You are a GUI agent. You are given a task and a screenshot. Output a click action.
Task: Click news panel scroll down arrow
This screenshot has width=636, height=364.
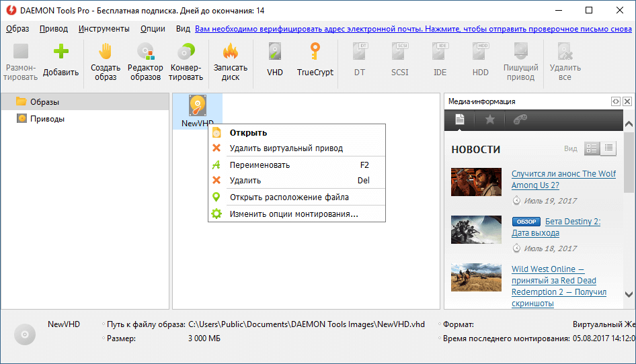point(629,295)
